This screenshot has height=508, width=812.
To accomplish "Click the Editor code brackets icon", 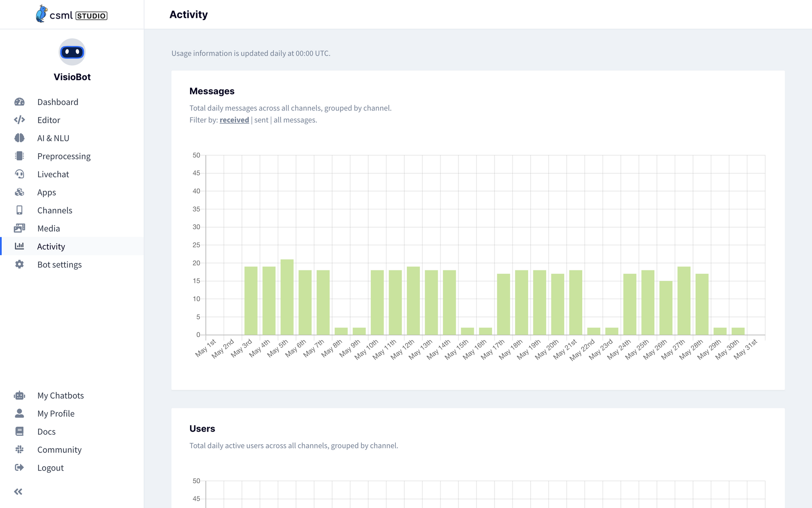I will (19, 120).
